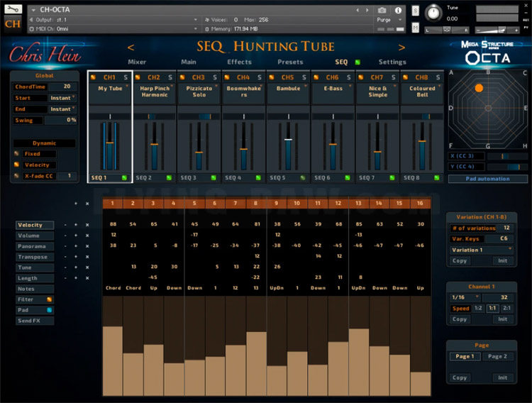Image resolution: width=532 pixels, height=403 pixels.
Task: Switch to the Settings tab
Action: (x=392, y=62)
